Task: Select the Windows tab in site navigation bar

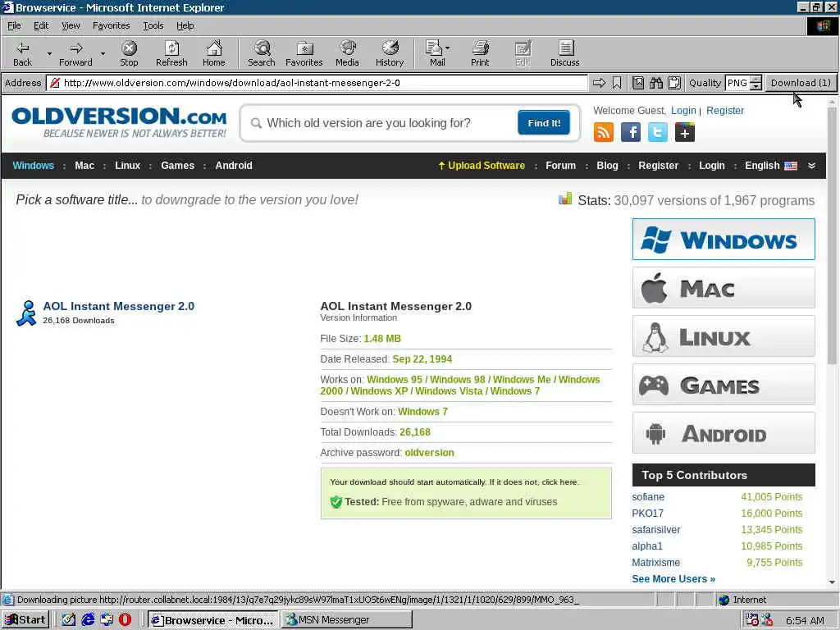Action: (x=33, y=166)
